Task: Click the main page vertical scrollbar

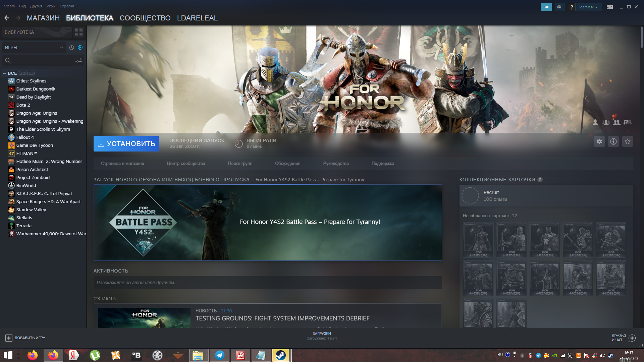Action: (641, 38)
